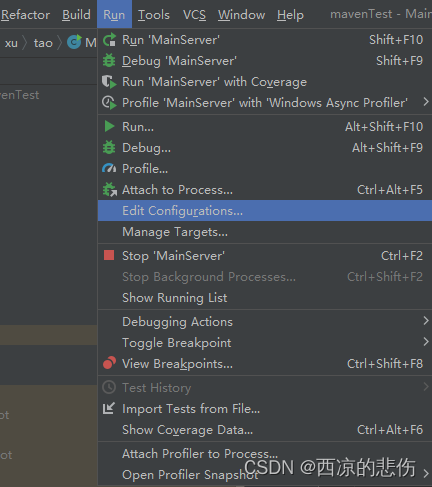The image size is (432, 487).
Task: Click the Debug 'MainServer' bug icon
Action: pos(109,61)
